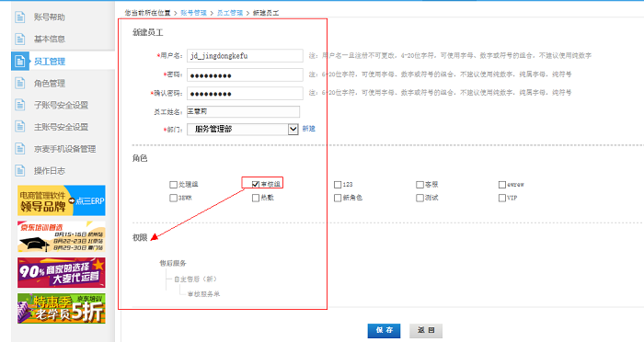Open the 京东培训首选 advertisement banner
The width and height of the screenshot is (644, 342).
[x=62, y=237]
